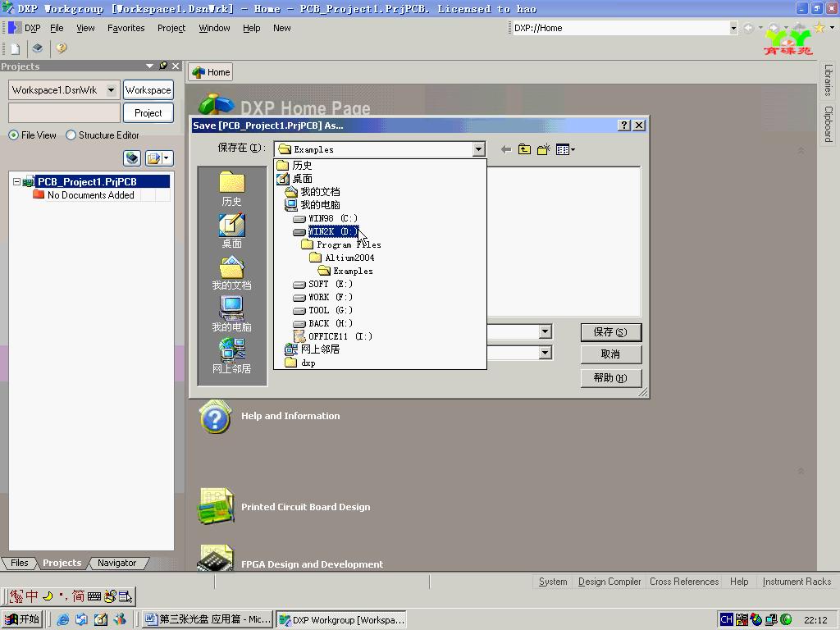Open the Libraries side panel tab
Viewport: 840px width, 630px height.
pos(828,80)
